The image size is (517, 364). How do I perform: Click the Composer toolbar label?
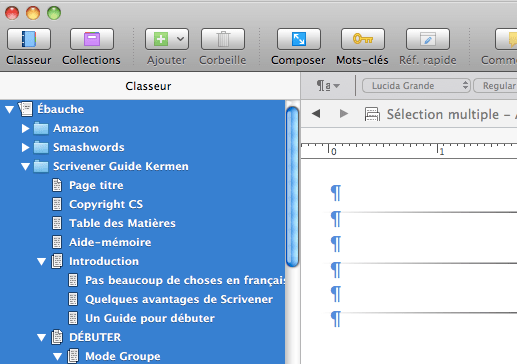click(x=298, y=60)
